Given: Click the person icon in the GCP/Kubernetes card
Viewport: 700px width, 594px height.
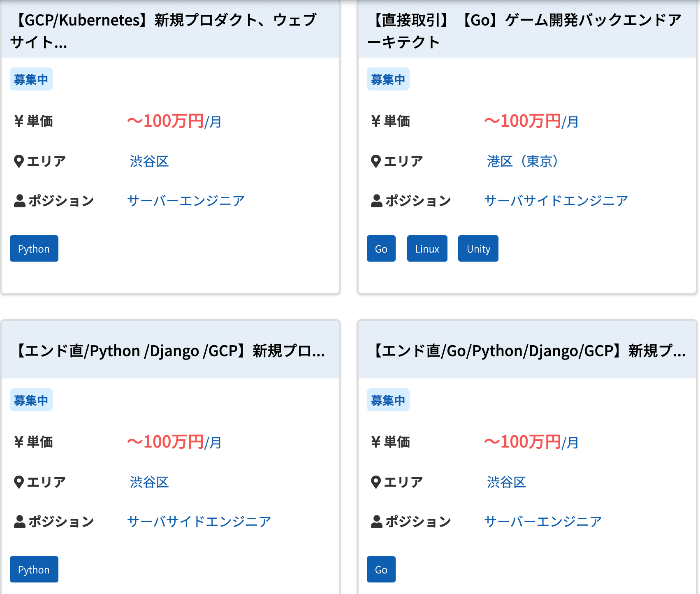Looking at the screenshot, I should [x=19, y=201].
